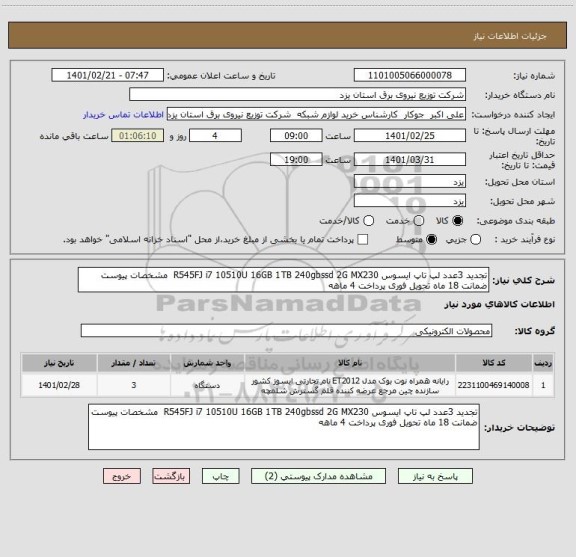Select the کالا radio button
The height and width of the screenshot is (557, 576).
[x=458, y=220]
